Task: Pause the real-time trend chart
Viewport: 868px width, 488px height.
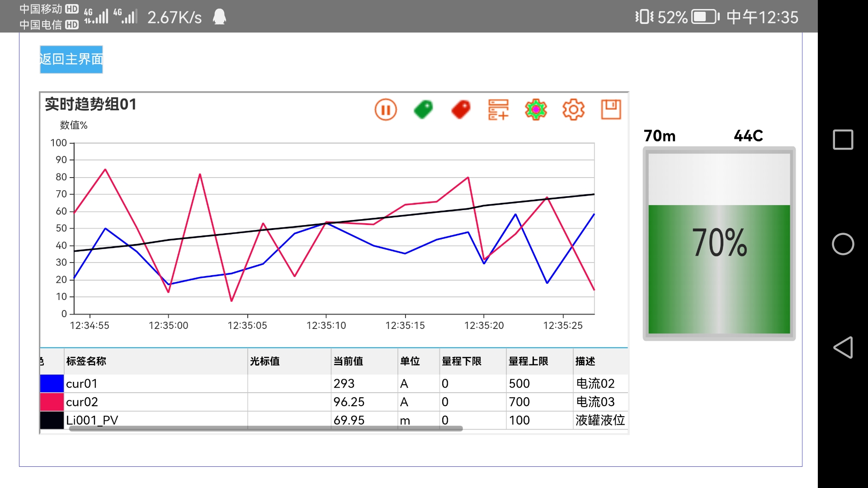Action: point(386,110)
